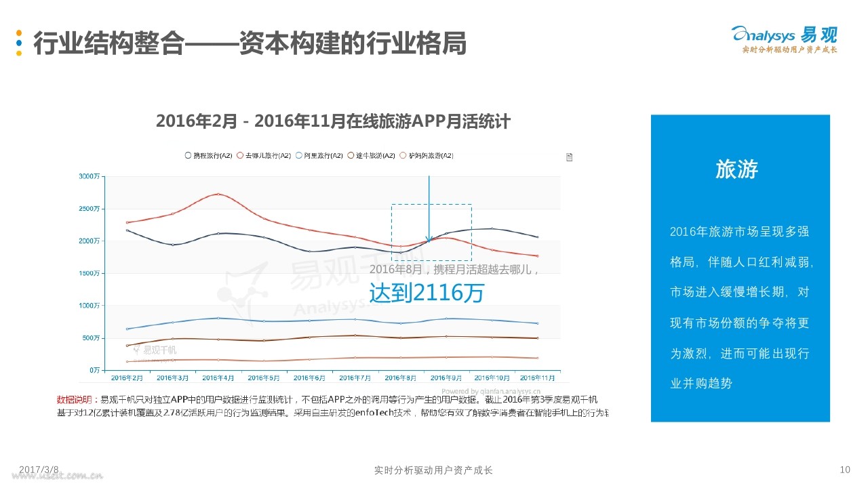The image size is (868, 488).
Task: Click the 2016年9月 x-axis label
Action: 446,377
